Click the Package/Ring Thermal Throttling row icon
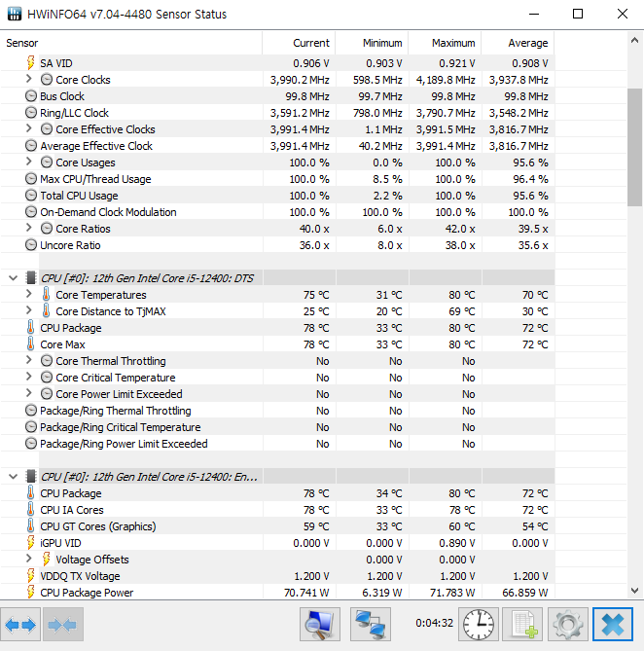 pyautogui.click(x=31, y=411)
